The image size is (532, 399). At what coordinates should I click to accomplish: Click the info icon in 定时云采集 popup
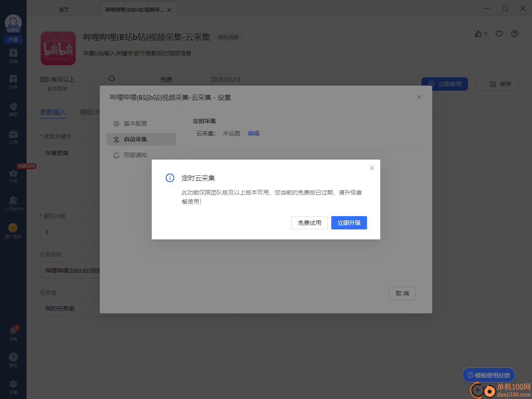(170, 178)
